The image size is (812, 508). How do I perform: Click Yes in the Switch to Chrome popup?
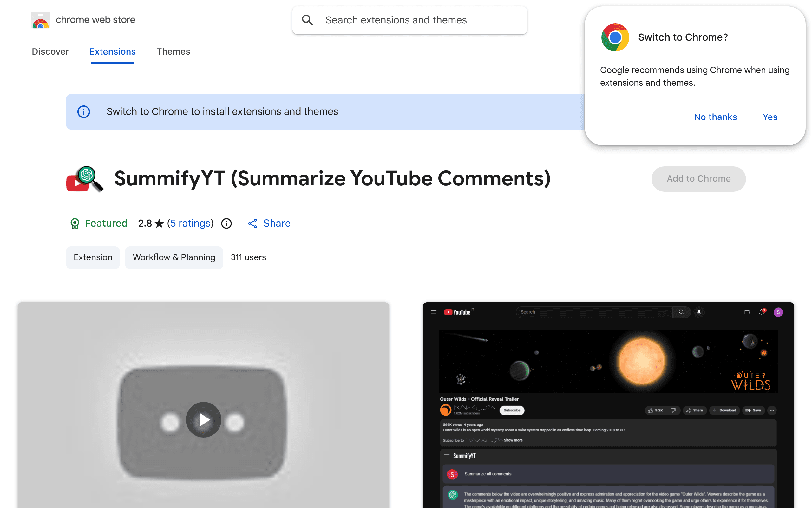[x=770, y=117]
